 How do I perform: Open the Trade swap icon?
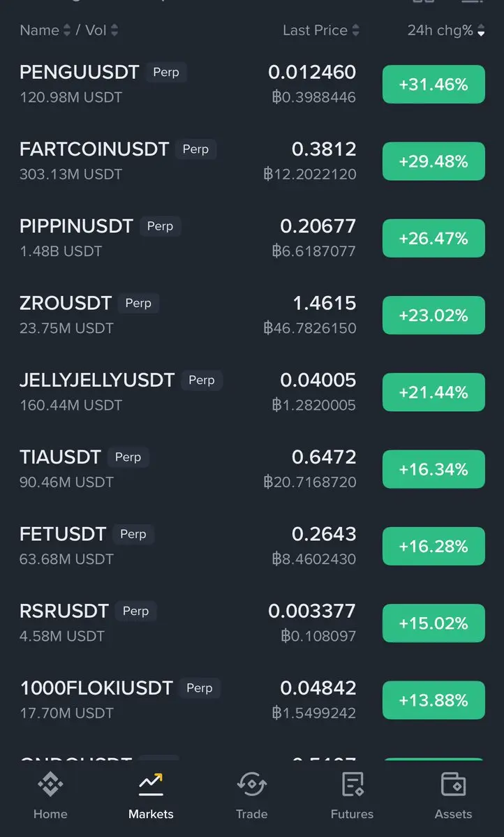251,785
